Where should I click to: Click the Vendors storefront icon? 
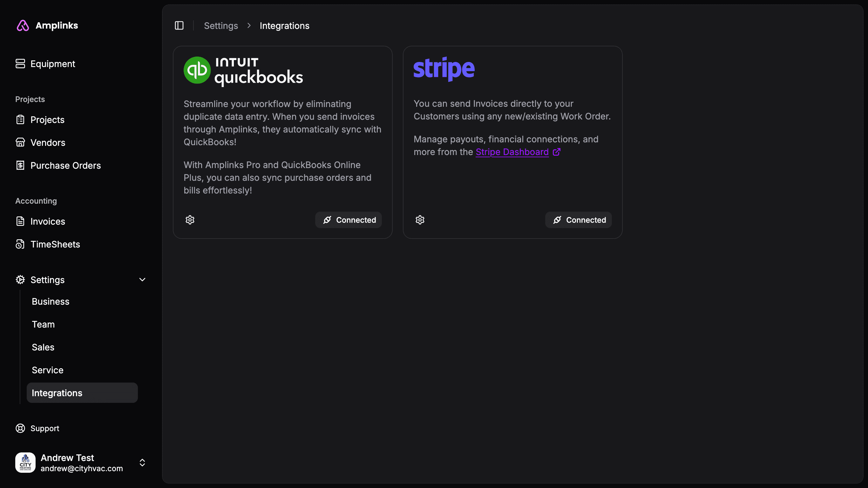[x=20, y=143]
